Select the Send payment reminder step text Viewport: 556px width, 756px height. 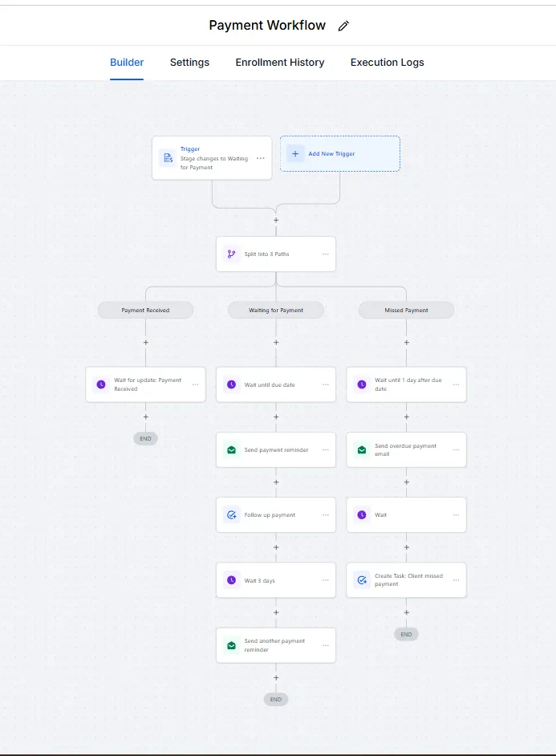pyautogui.click(x=276, y=450)
